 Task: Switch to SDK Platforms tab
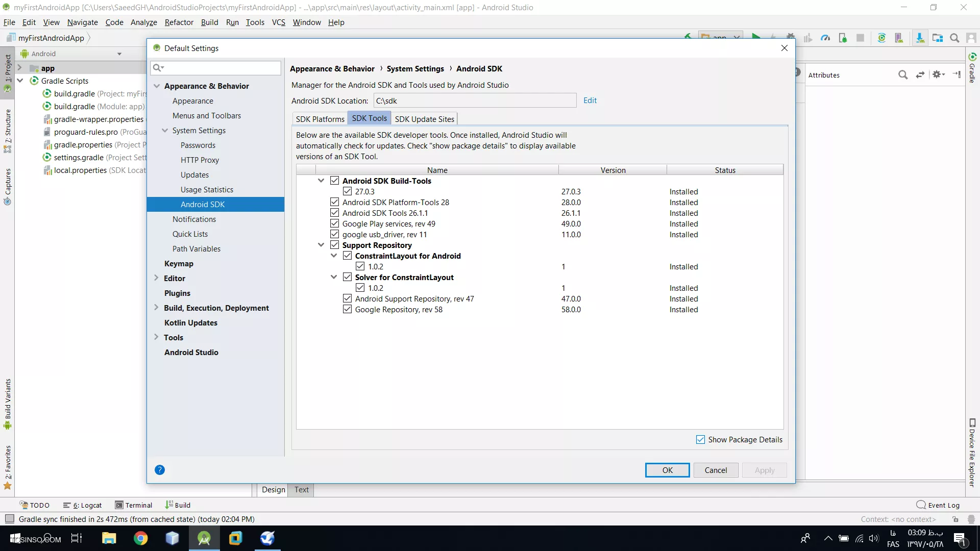click(320, 119)
